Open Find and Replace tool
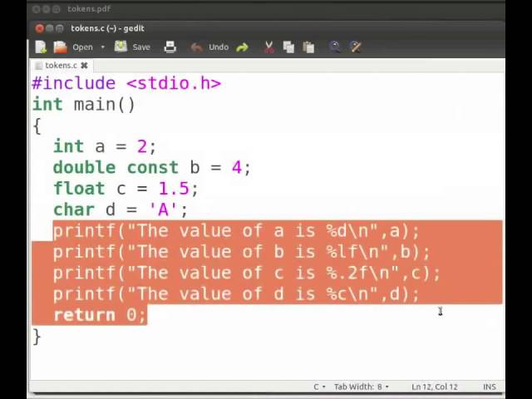Viewport: 532px width, 399px height. [355, 47]
